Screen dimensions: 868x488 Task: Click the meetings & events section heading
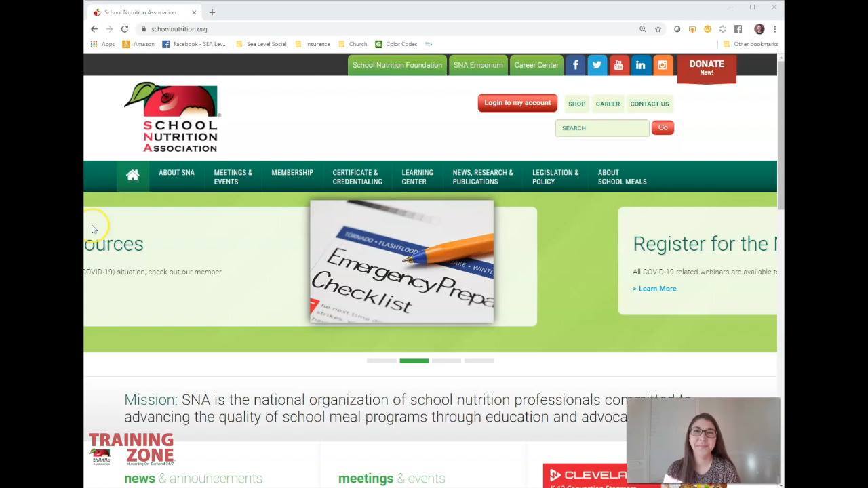point(392,479)
